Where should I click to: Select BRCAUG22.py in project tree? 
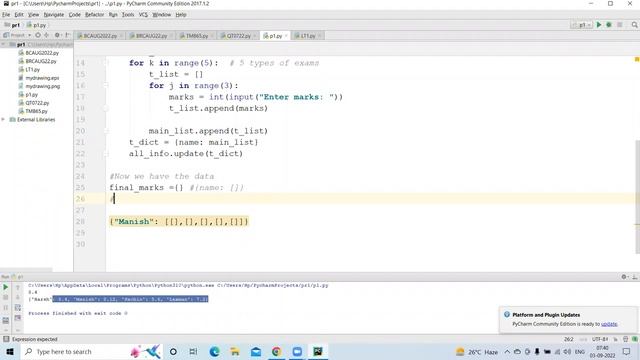coord(41,61)
